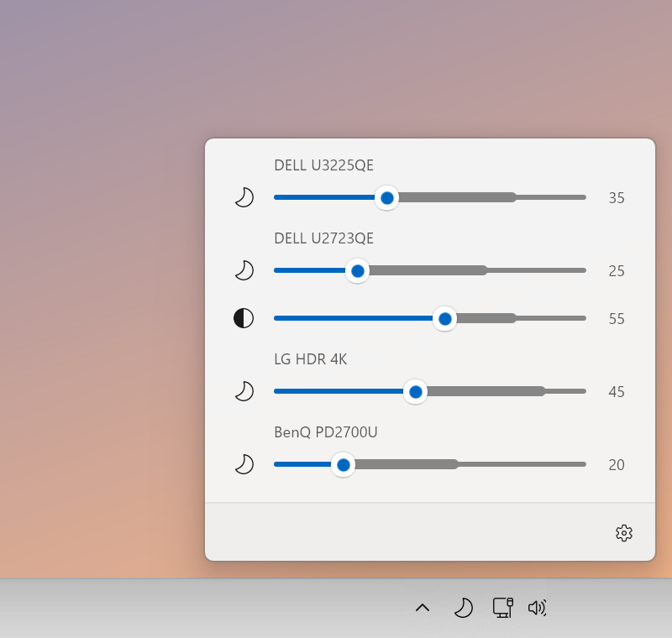Click the moon tray icon in the taskbar
This screenshot has height=638, width=672.
tap(464, 608)
